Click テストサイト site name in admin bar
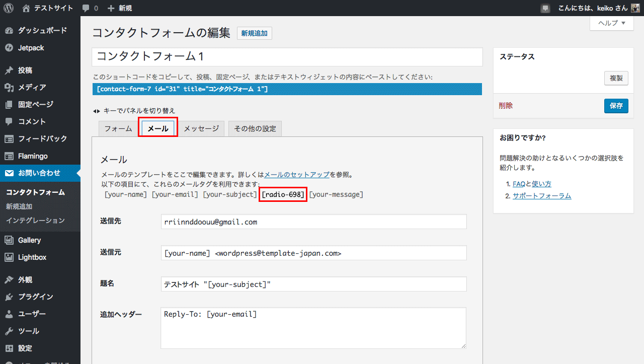 53,8
